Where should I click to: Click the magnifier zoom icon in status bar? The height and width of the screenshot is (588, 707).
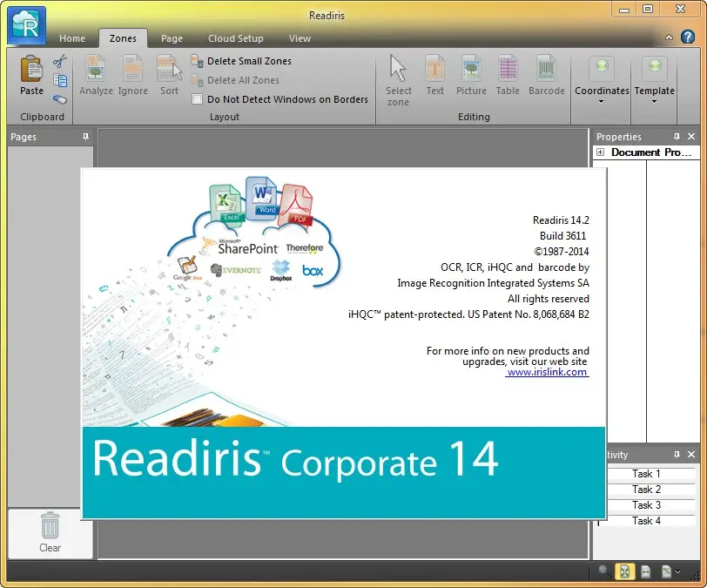point(603,571)
